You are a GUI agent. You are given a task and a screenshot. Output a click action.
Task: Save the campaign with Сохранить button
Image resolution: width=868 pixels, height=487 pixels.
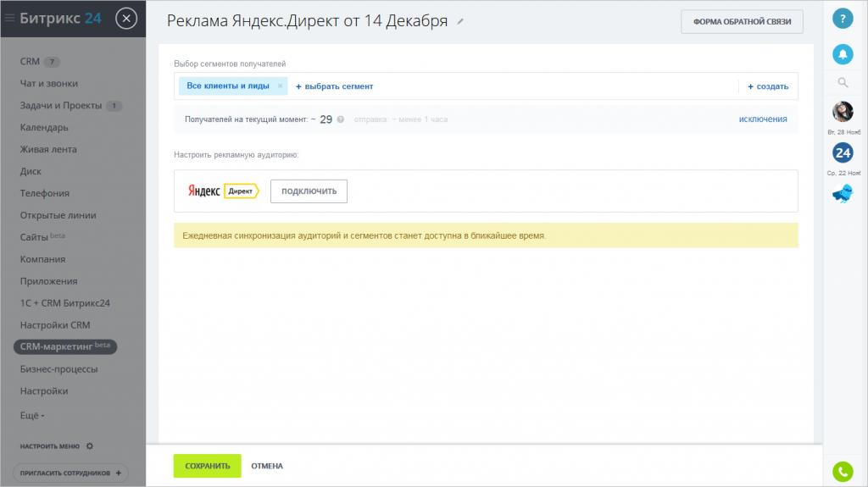click(x=207, y=466)
